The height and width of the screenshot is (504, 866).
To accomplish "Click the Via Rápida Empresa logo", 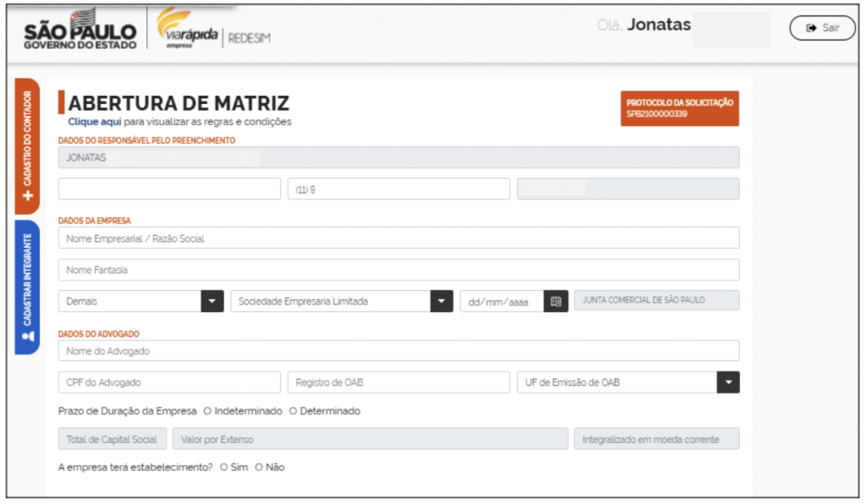I will 187,32.
